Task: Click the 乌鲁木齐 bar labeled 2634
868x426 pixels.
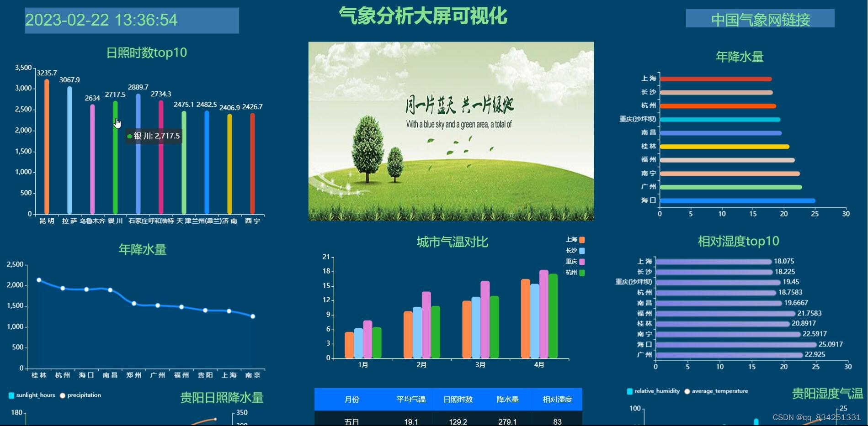Action: click(92, 159)
